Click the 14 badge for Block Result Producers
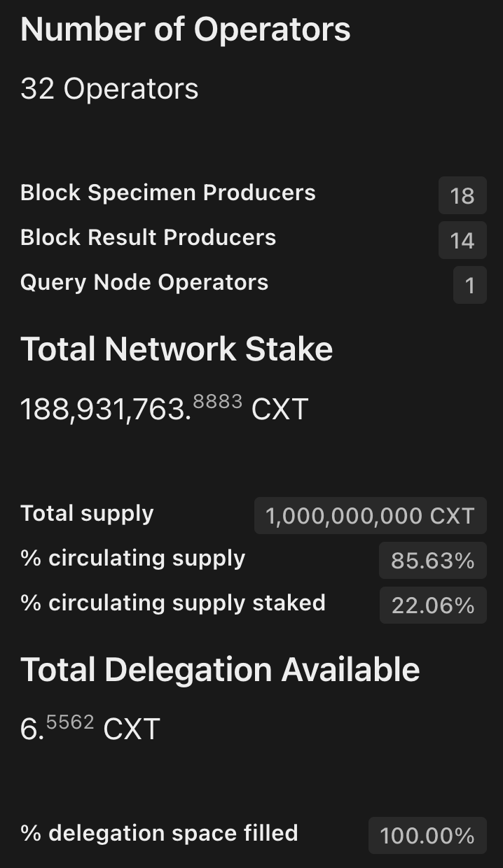Viewport: 503px width, 868px height. [462, 240]
